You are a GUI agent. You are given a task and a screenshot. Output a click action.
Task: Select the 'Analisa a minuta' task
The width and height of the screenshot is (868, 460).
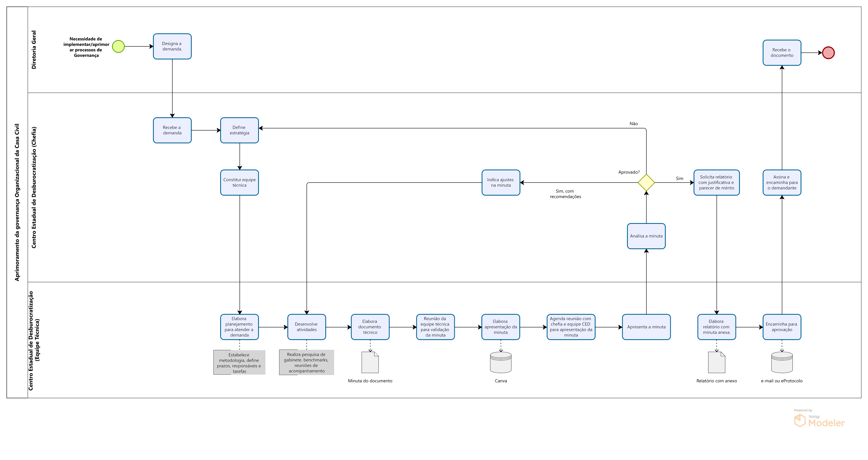[646, 236]
